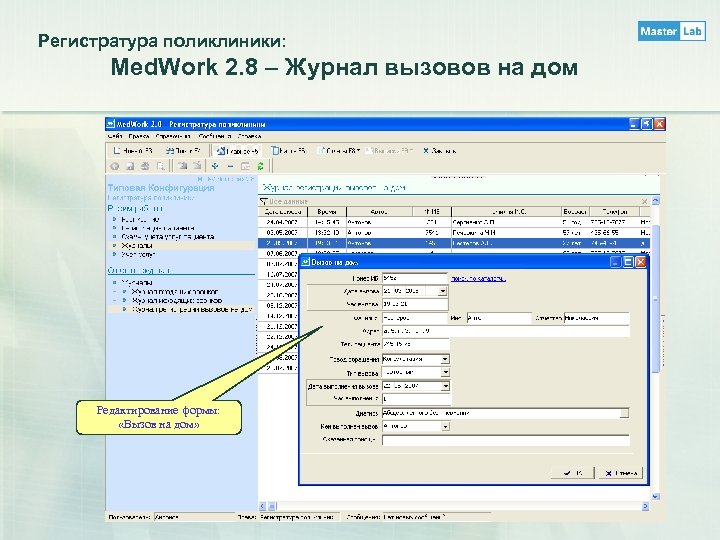
Task: Click the Телефон column header
Action: tap(614, 212)
